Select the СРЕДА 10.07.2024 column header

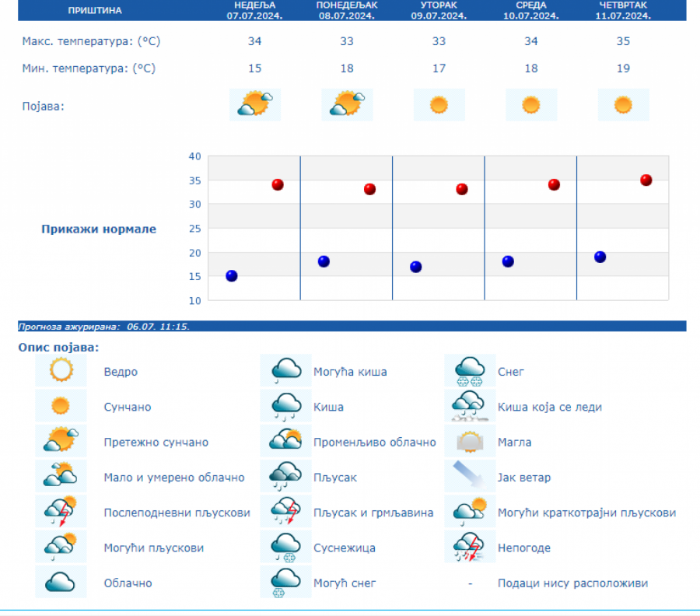[531, 10]
